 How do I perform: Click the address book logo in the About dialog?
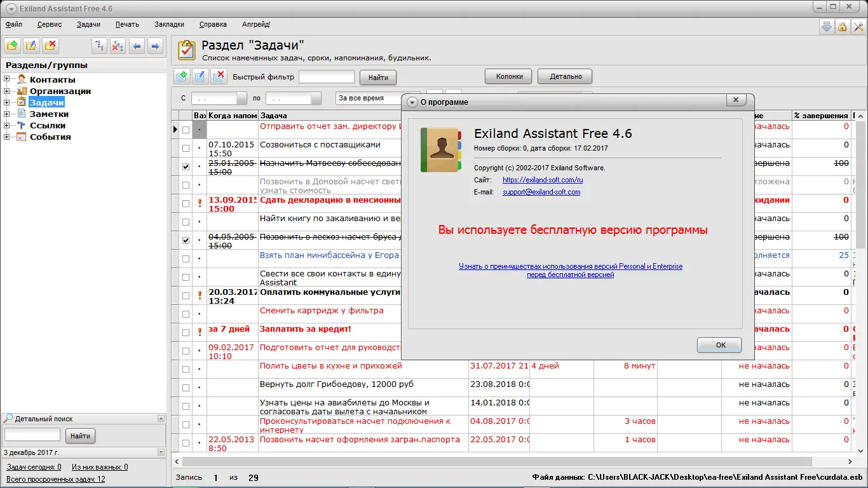(x=441, y=150)
